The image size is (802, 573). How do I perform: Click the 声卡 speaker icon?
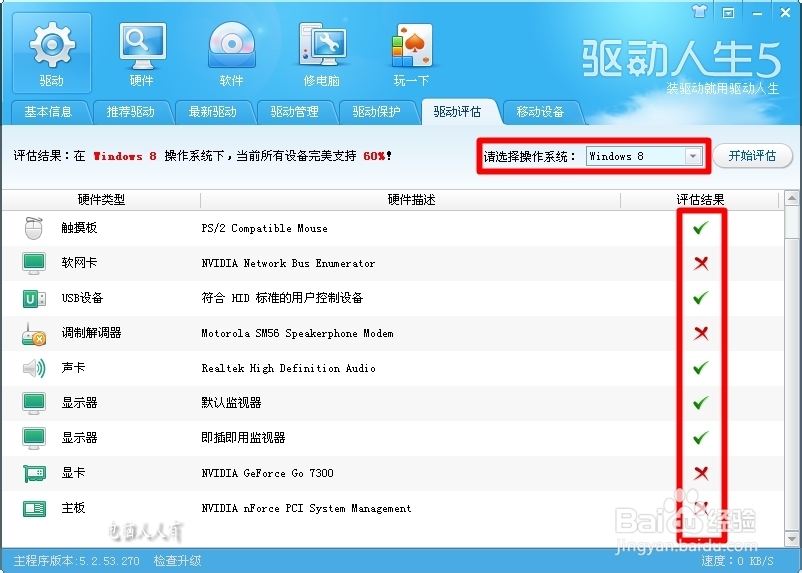34,368
